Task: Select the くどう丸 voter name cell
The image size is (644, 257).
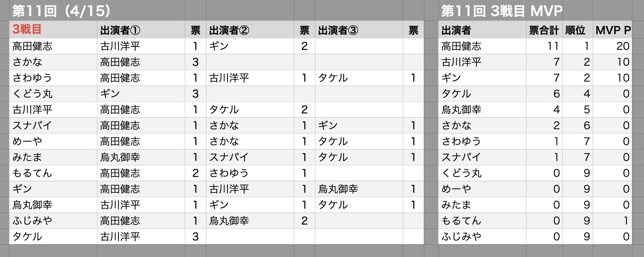Action: [53, 94]
